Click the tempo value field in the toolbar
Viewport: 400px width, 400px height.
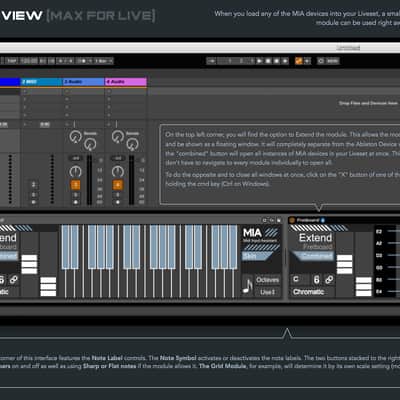coord(29,61)
